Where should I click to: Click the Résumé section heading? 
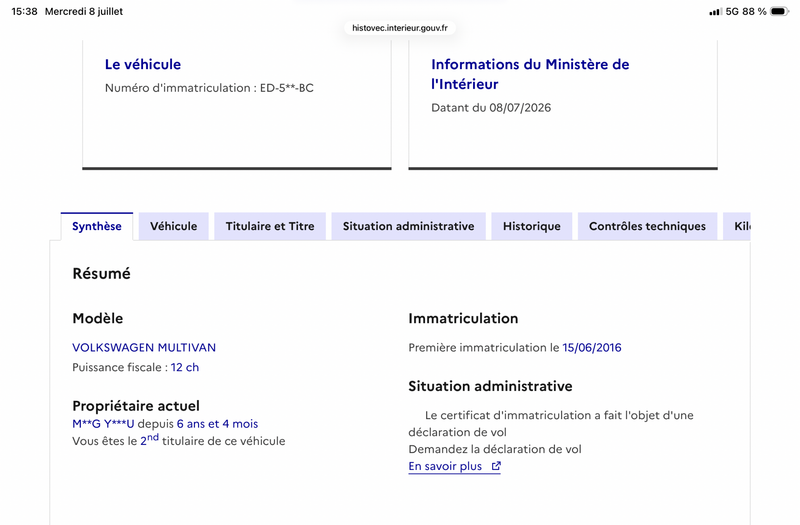[x=102, y=273]
